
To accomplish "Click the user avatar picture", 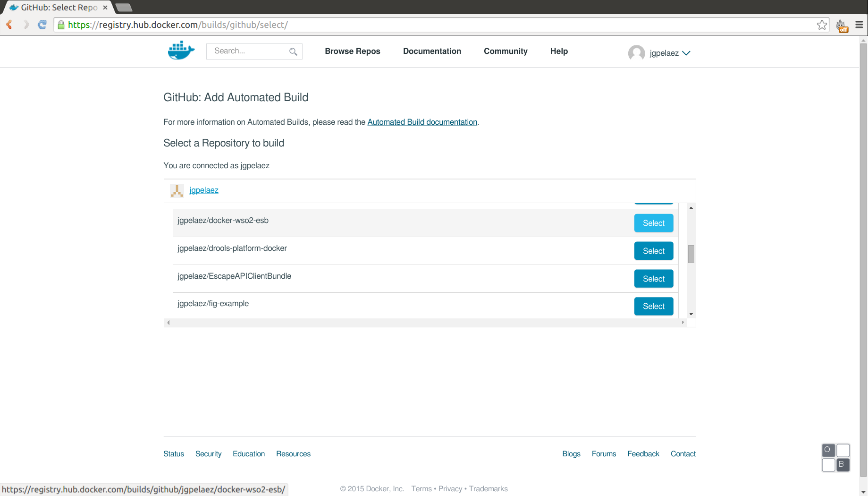I will (637, 53).
